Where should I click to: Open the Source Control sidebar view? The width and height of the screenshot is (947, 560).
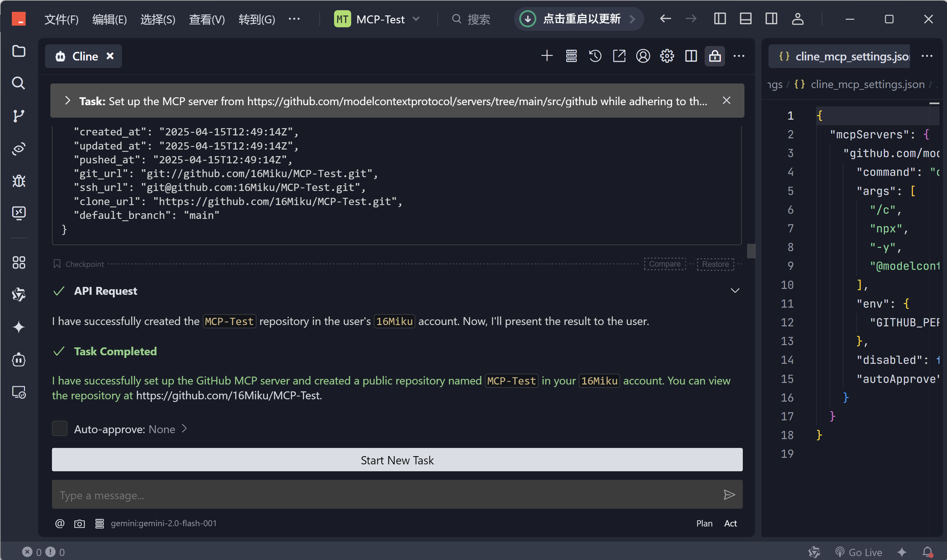(18, 115)
